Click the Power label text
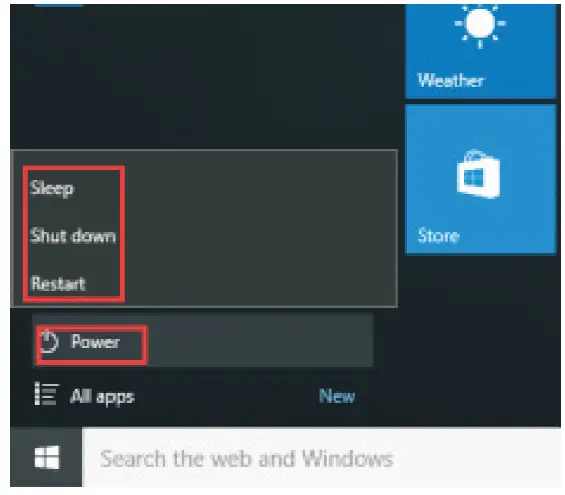This screenshot has height=495, width=565. 95,342
